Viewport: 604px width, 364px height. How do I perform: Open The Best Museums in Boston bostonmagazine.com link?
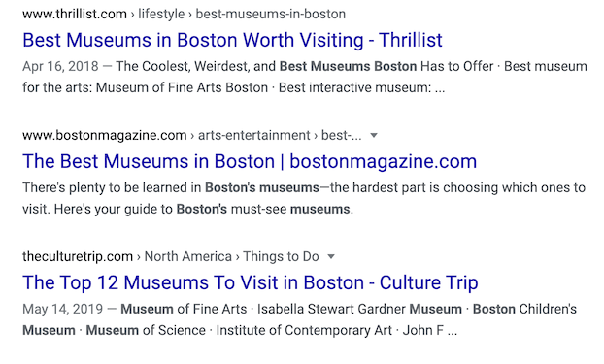(x=250, y=161)
